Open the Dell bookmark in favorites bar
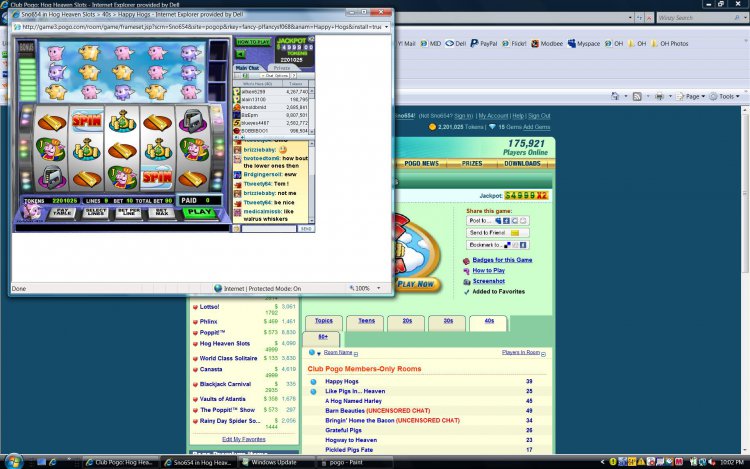Viewport: 750px width, 469px height. click(x=455, y=44)
